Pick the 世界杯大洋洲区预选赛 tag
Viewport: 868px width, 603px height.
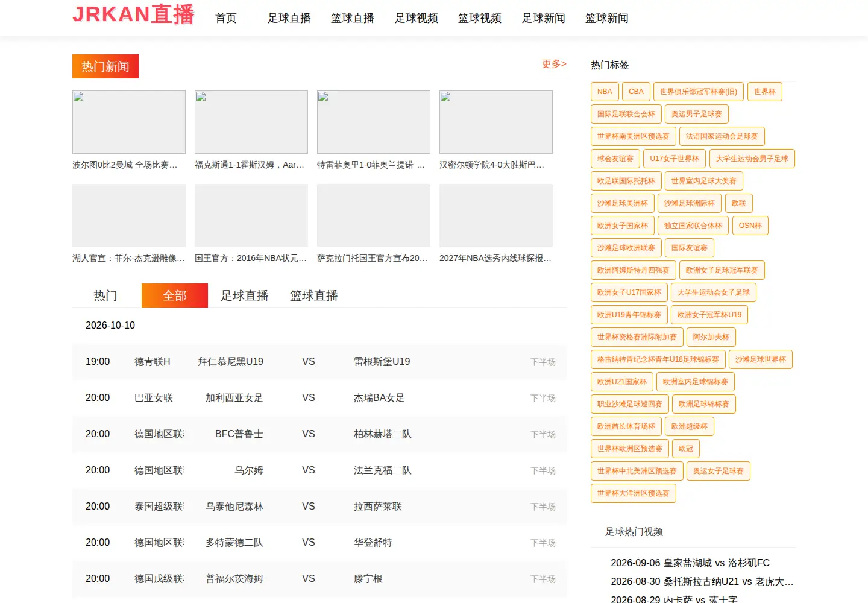click(634, 493)
